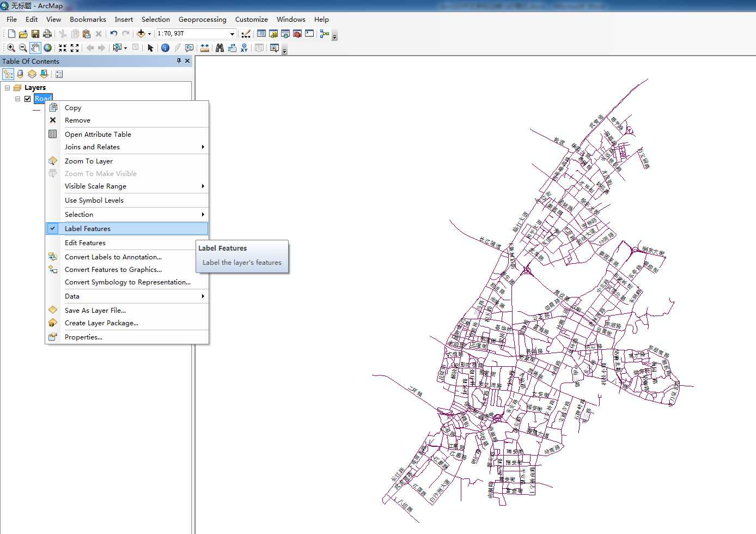Open the Python window icon
756x534 pixels.
pyautogui.click(x=309, y=34)
